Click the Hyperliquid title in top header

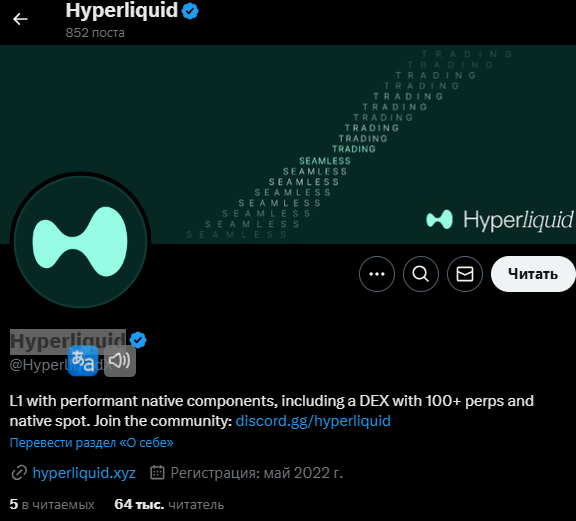point(122,10)
